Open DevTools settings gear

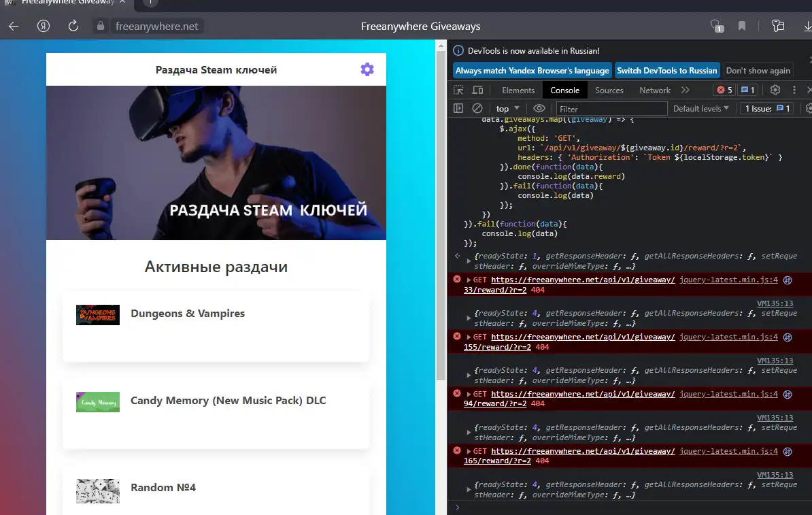point(775,90)
